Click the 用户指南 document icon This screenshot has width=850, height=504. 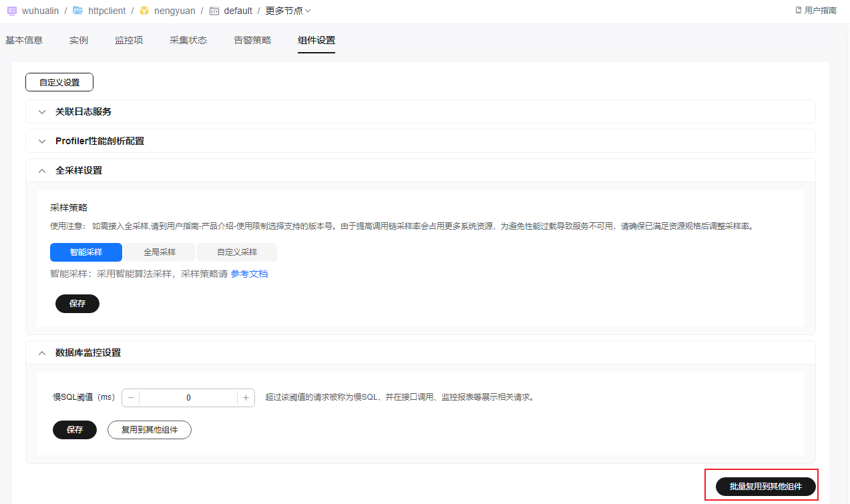(798, 11)
